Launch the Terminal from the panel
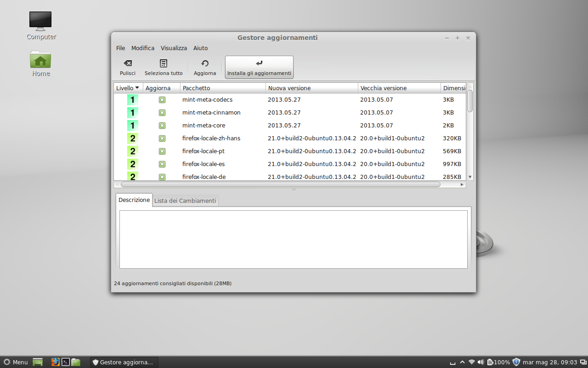This screenshot has width=588, height=368. 66,362
